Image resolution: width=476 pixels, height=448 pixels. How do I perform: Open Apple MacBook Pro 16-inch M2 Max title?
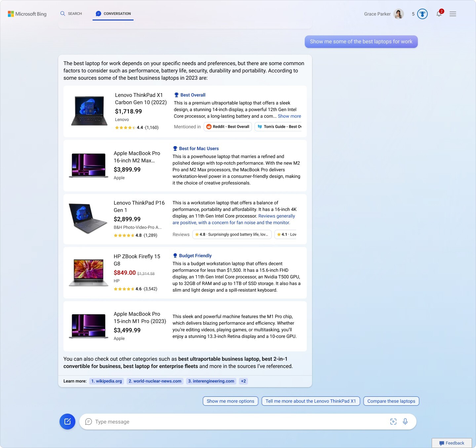137,157
